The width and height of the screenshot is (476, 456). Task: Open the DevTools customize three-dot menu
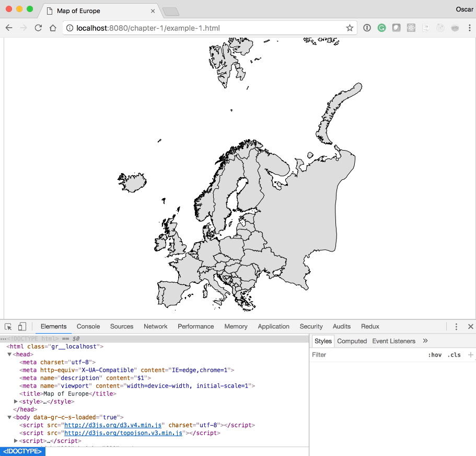click(x=456, y=327)
